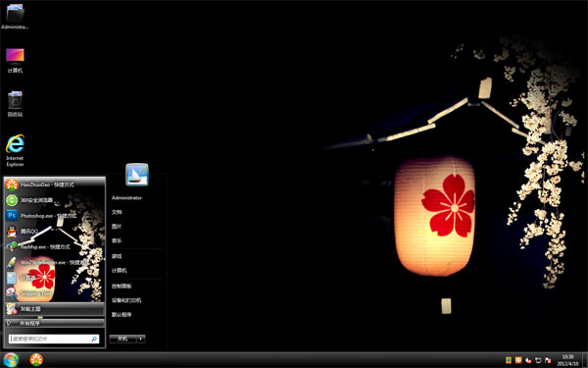Launch Snipping Tool from Start menu
This screenshot has width=588, height=368.
(x=54, y=293)
